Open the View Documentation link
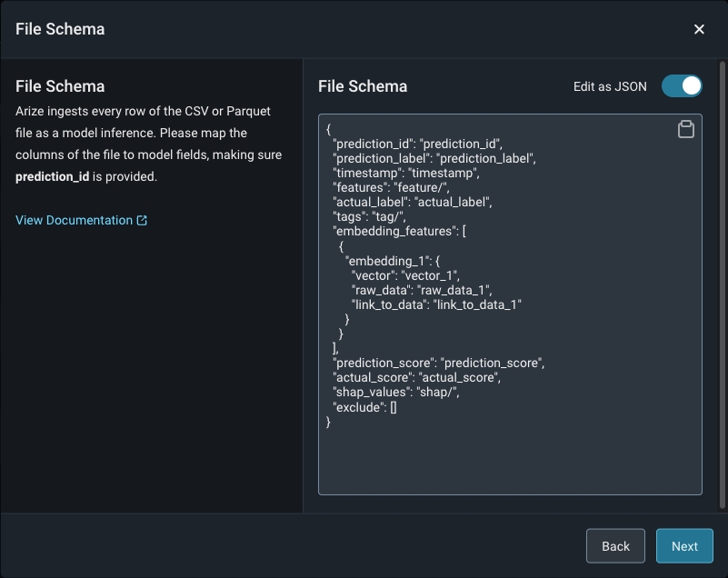 click(74, 220)
